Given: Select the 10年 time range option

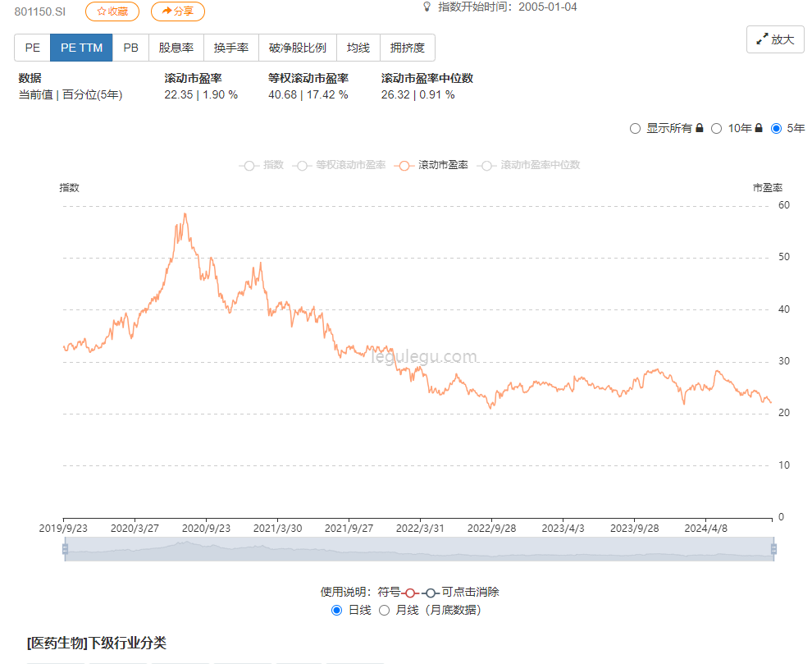Looking at the screenshot, I should 716,128.
